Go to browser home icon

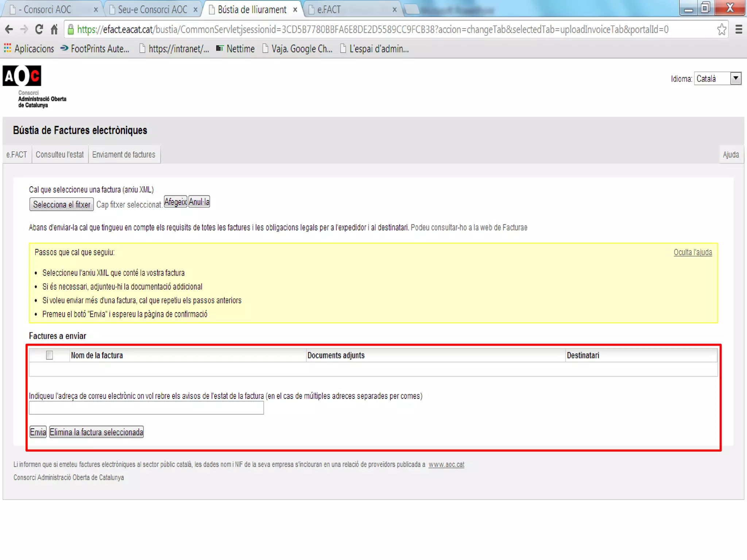54,30
